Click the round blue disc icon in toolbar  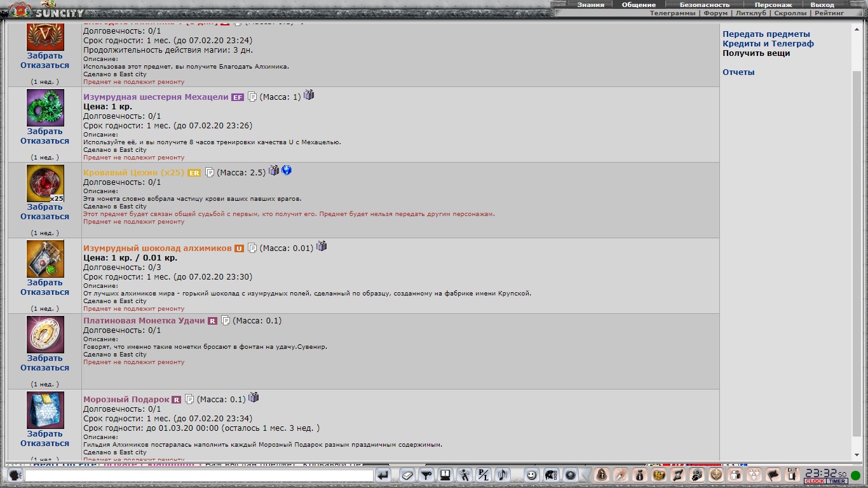[x=570, y=475]
